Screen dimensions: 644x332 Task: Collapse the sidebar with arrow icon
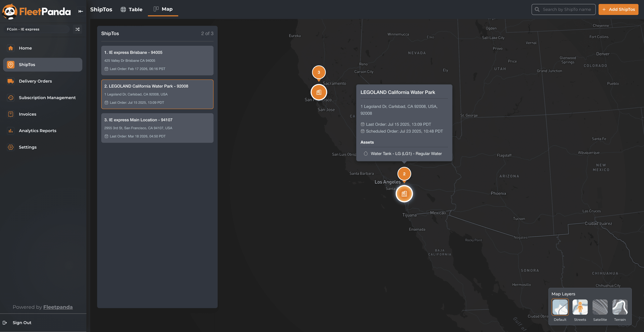(x=81, y=11)
